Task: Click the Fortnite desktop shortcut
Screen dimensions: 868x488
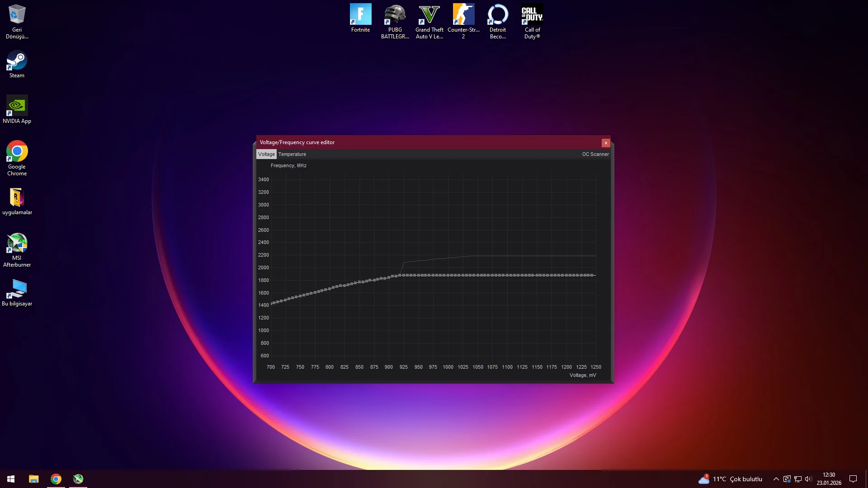Action: click(360, 19)
